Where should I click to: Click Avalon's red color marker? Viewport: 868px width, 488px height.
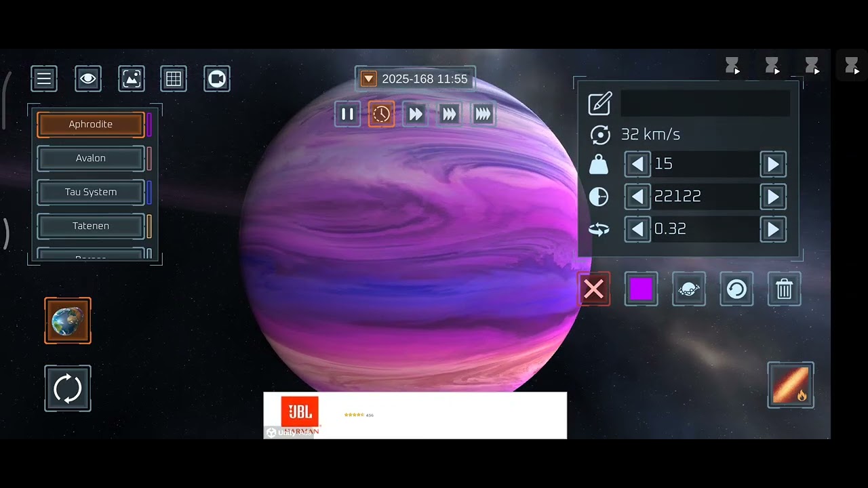149,159
